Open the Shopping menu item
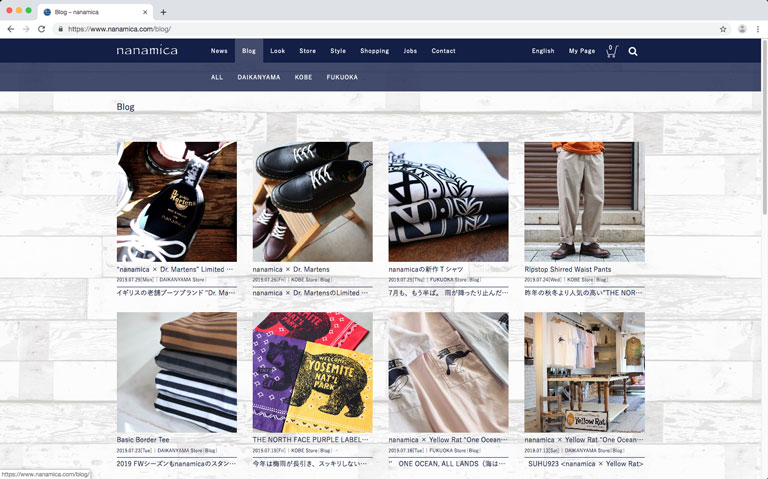 point(375,51)
